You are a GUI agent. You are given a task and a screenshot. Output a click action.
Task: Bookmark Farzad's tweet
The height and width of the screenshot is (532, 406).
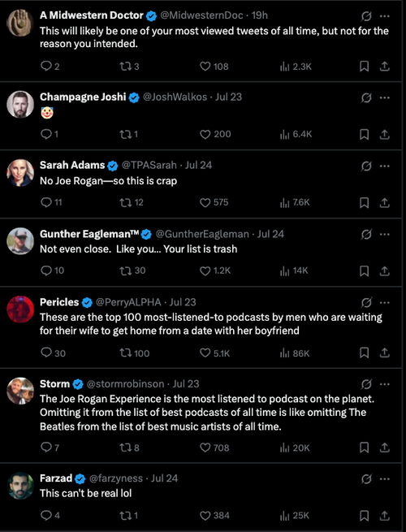[365, 516]
